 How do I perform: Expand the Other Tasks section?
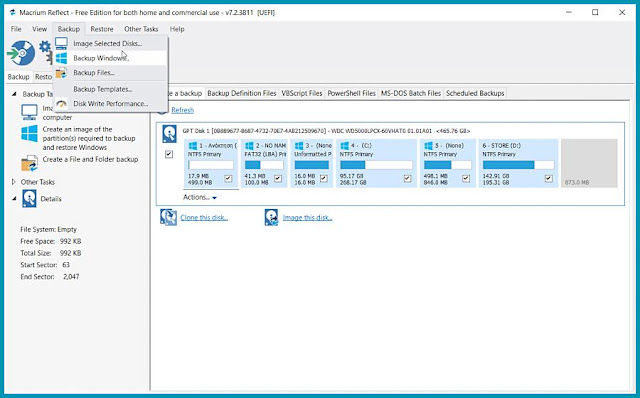coord(14,182)
